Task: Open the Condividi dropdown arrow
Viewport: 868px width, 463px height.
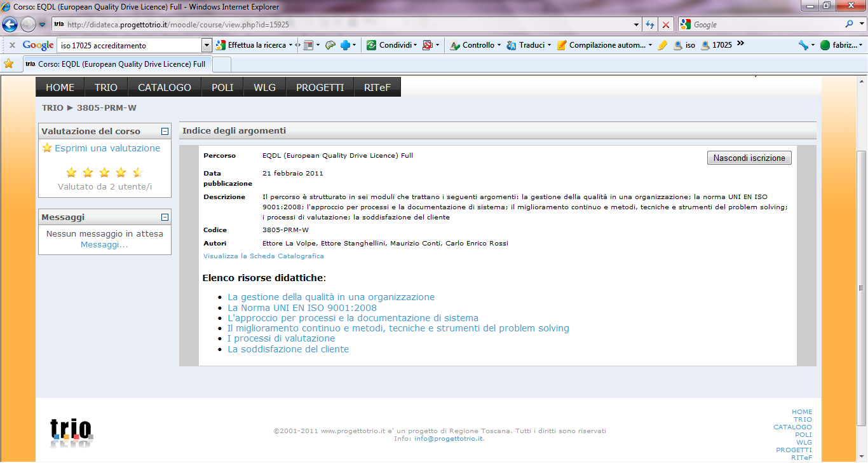Action: [415, 46]
